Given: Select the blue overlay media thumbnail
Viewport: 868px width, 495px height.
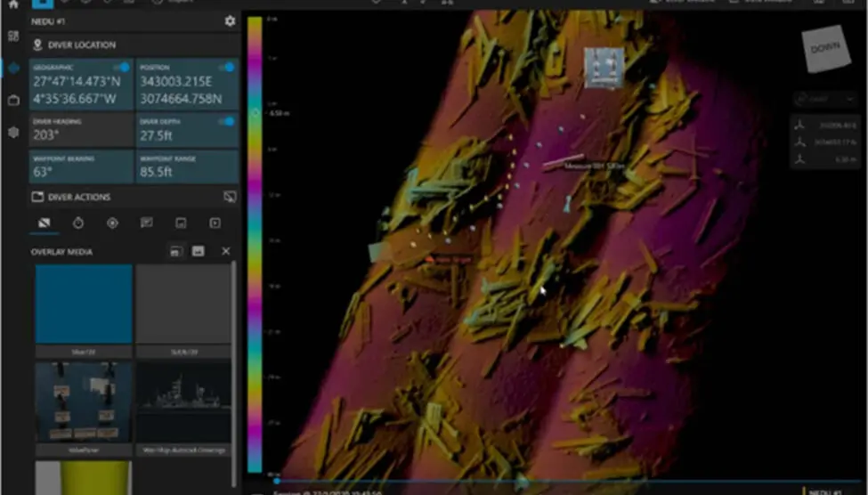Looking at the screenshot, I should click(x=84, y=305).
